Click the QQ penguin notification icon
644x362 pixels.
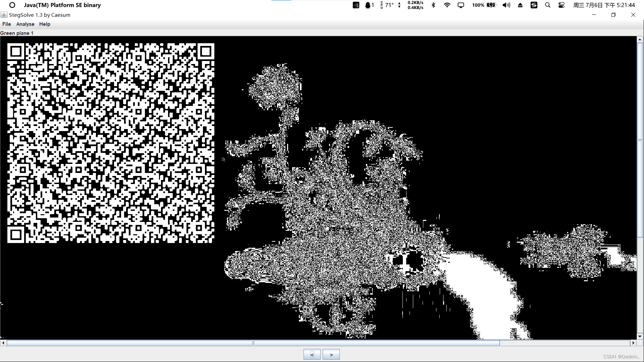coord(368,5)
